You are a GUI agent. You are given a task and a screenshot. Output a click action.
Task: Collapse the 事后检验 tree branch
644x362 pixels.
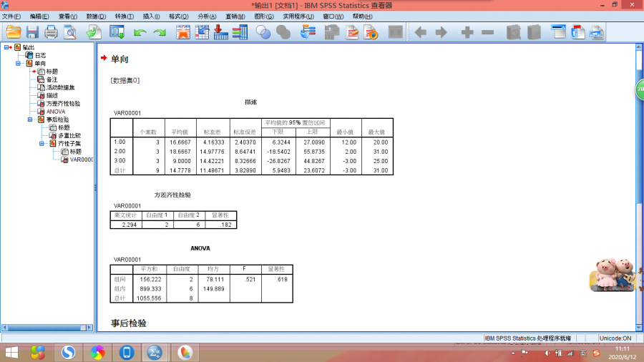(31, 120)
